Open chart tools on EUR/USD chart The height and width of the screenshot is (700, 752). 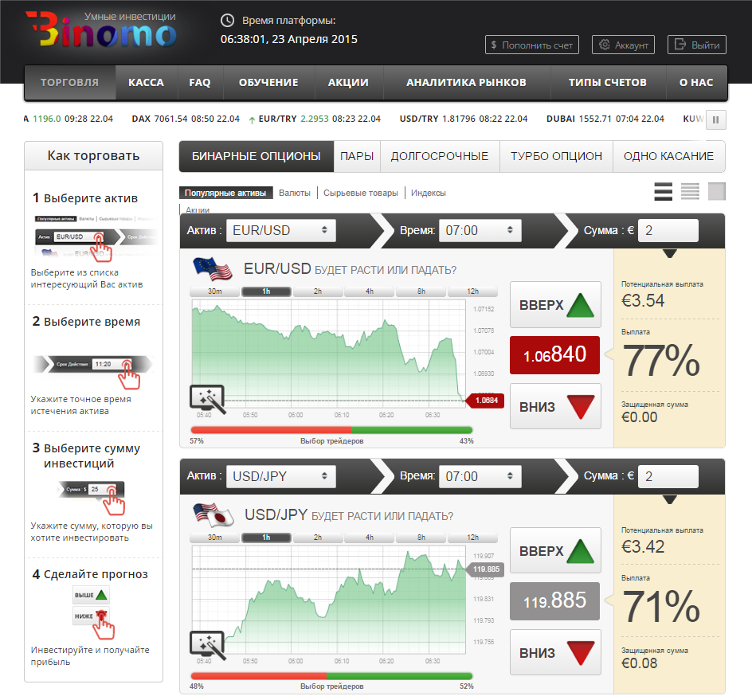point(206,398)
